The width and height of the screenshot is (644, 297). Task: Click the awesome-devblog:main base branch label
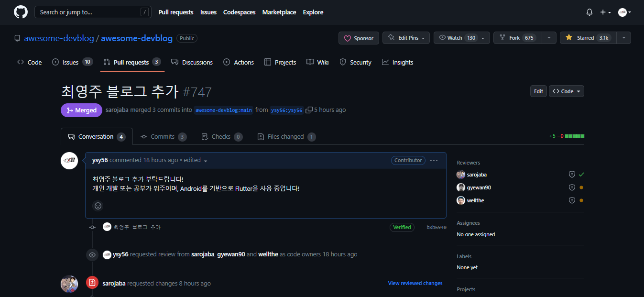click(x=224, y=110)
